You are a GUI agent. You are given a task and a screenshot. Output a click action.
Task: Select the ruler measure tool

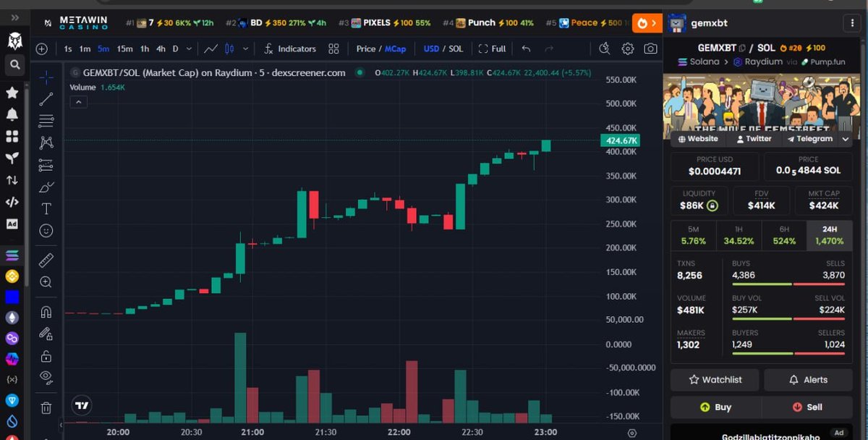[46, 259]
